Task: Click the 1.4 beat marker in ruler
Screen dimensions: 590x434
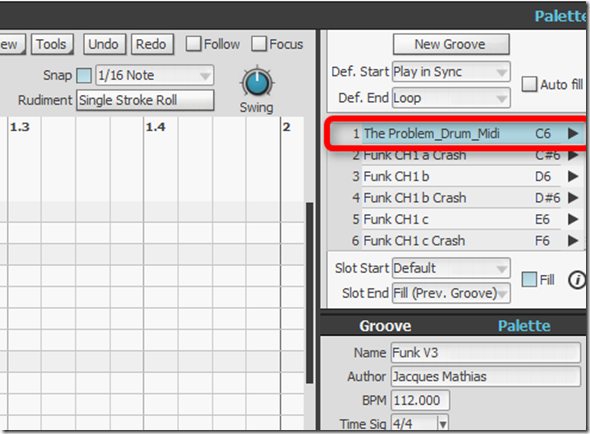Action: point(155,127)
